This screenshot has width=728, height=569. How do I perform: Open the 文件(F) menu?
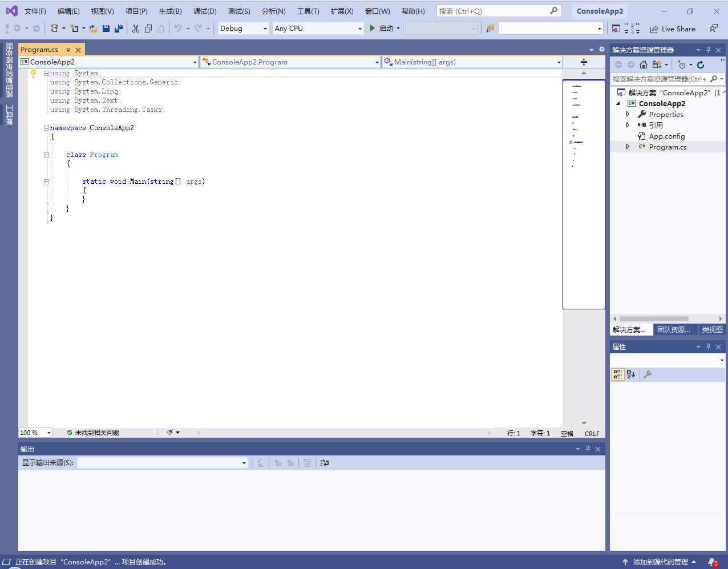point(35,11)
